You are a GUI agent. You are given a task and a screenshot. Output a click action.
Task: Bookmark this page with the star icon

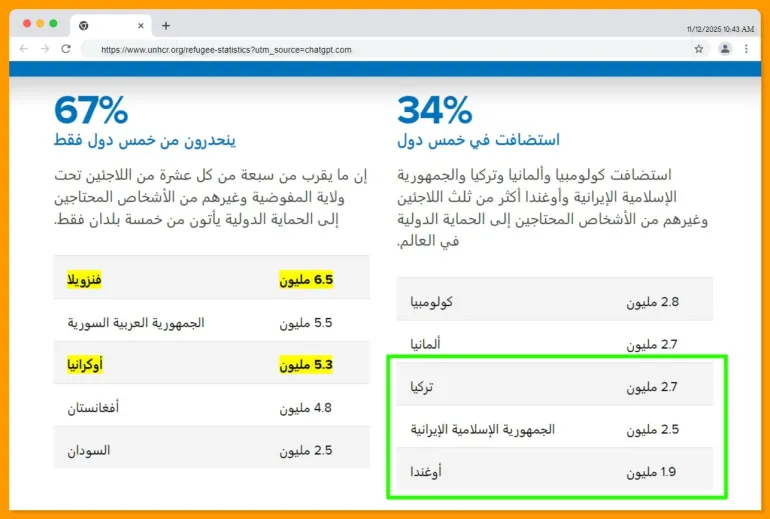pos(699,49)
